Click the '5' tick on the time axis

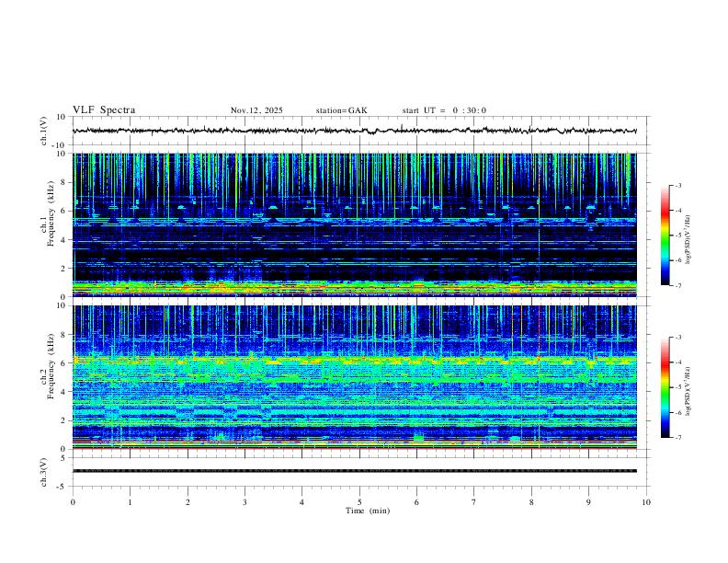pos(359,502)
